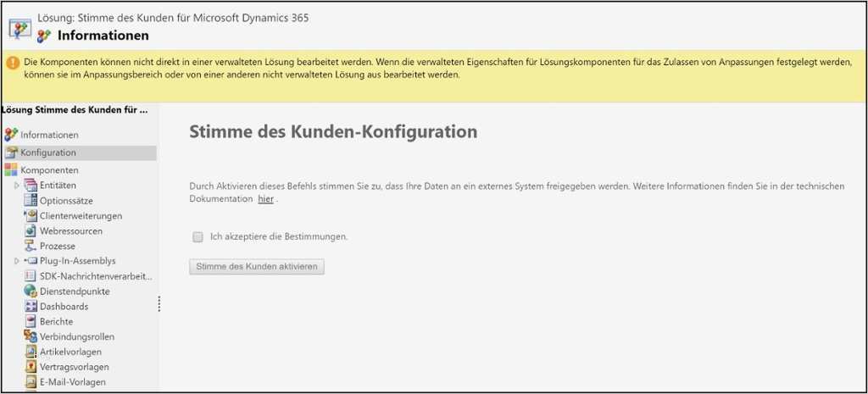868x394 pixels.
Task: Select Dashboards in the tree
Action: 64,306
